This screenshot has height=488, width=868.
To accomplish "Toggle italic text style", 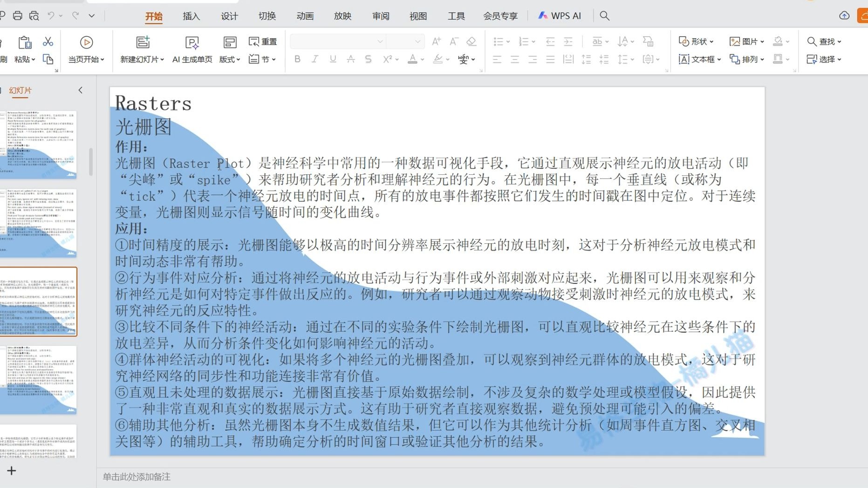I will click(315, 59).
